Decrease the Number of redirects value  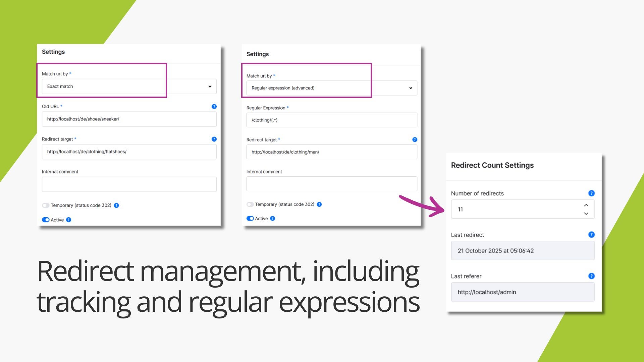[x=586, y=214]
